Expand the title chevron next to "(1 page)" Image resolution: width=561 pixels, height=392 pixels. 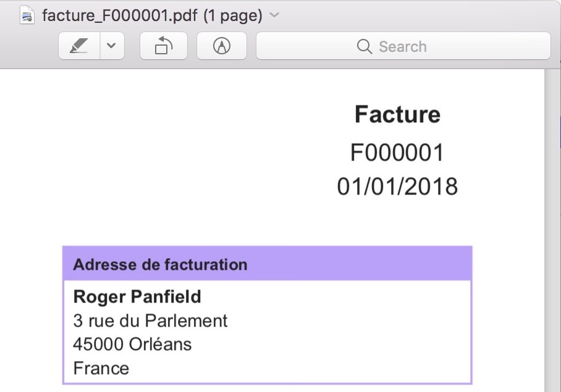click(275, 15)
